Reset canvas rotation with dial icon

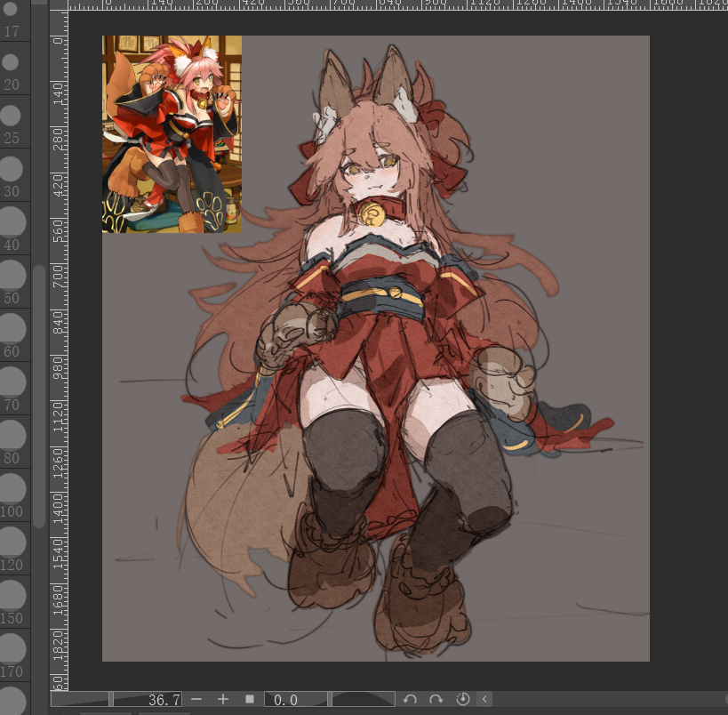[463, 699]
